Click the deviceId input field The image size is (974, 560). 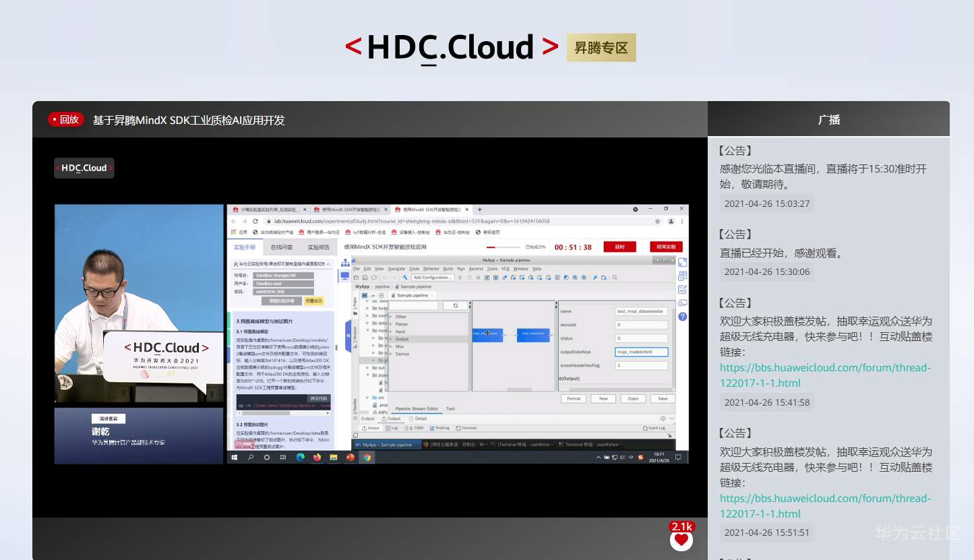(x=642, y=325)
